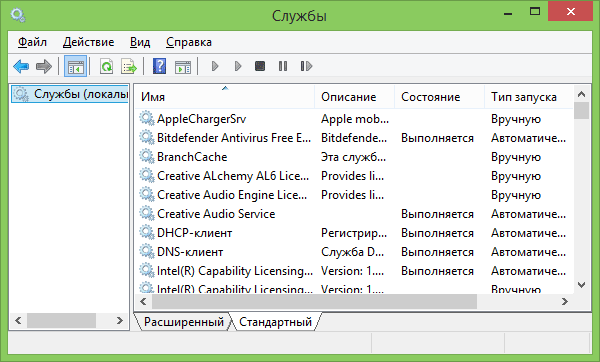This screenshot has height=362, width=600.
Task: Switch to the Расширенный tab
Action: (x=184, y=322)
